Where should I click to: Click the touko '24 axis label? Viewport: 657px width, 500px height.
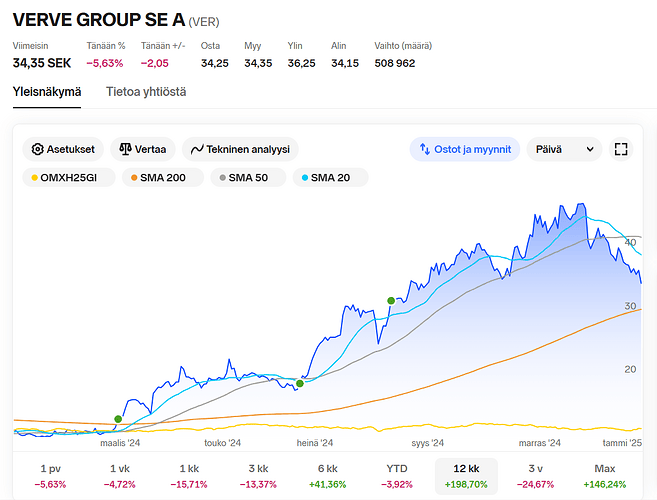click(222, 443)
